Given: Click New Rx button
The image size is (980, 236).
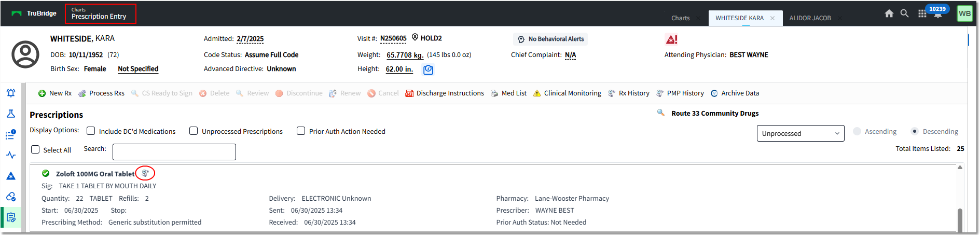Looking at the screenshot, I should [55, 93].
